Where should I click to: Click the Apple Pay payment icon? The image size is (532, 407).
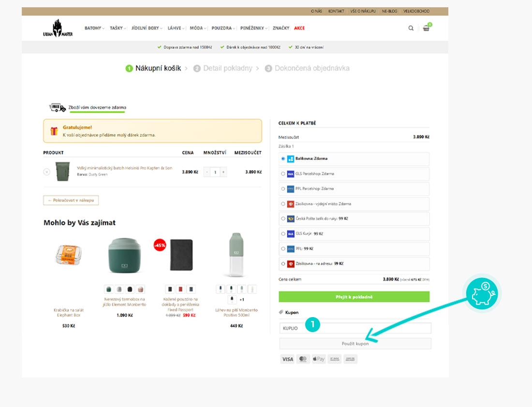(319, 359)
